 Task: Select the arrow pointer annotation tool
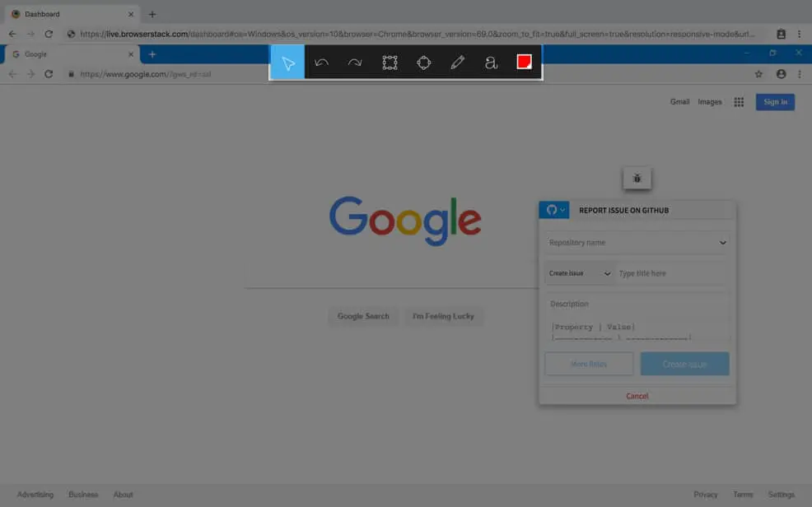tap(287, 63)
